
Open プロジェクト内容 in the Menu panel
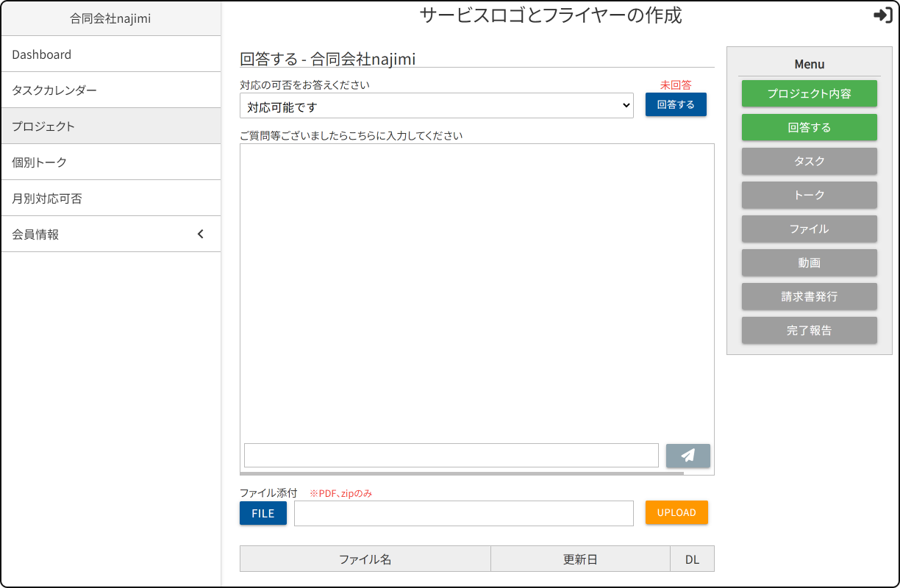[809, 93]
